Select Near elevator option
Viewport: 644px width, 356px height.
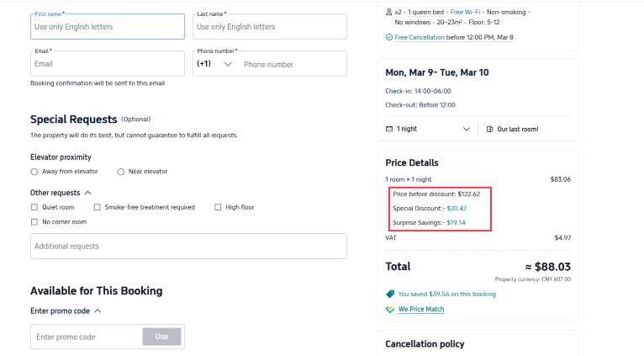(x=121, y=172)
